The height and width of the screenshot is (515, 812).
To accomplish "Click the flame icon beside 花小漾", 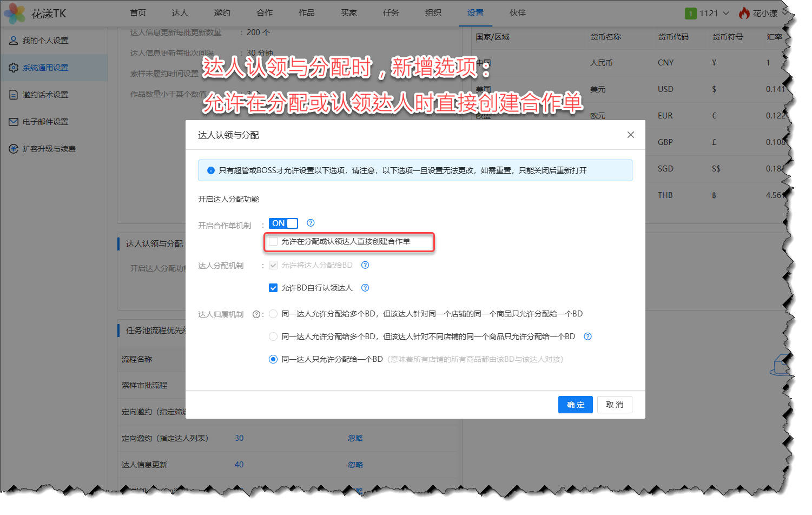I will pyautogui.click(x=744, y=13).
